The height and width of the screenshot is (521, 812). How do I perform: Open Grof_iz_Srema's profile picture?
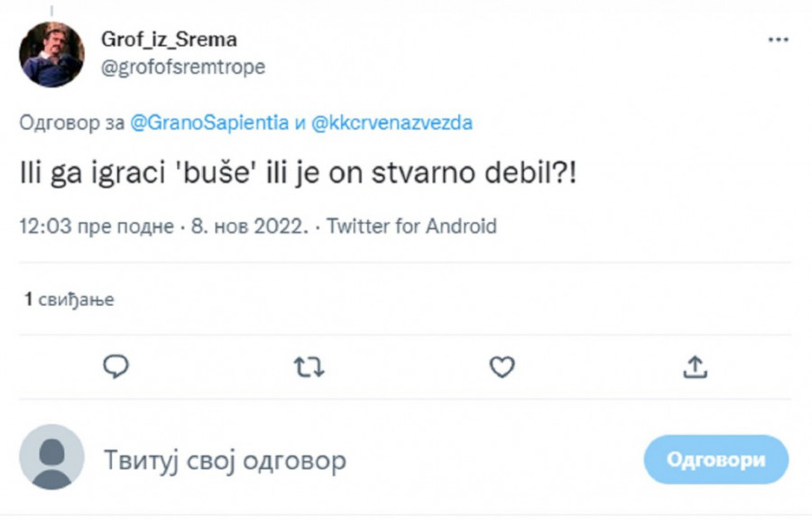(51, 54)
